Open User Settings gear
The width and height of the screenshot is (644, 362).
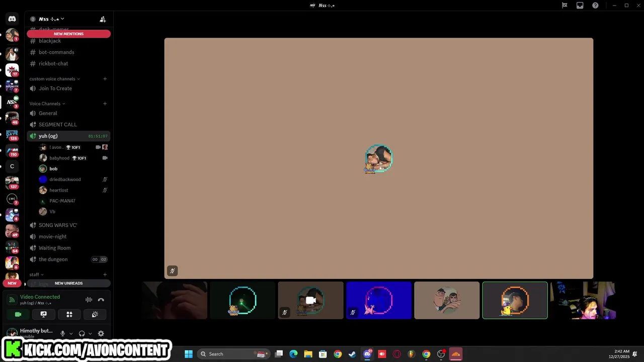[101, 333]
